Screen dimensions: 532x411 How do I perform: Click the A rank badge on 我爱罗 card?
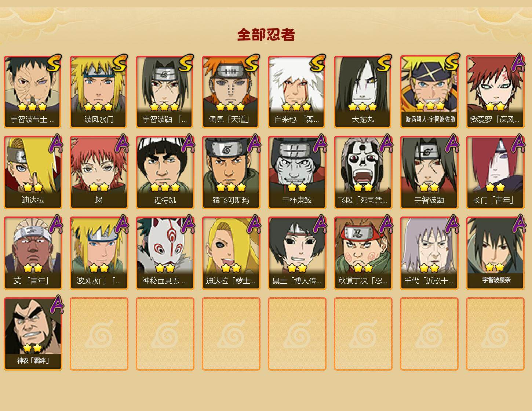click(x=518, y=63)
